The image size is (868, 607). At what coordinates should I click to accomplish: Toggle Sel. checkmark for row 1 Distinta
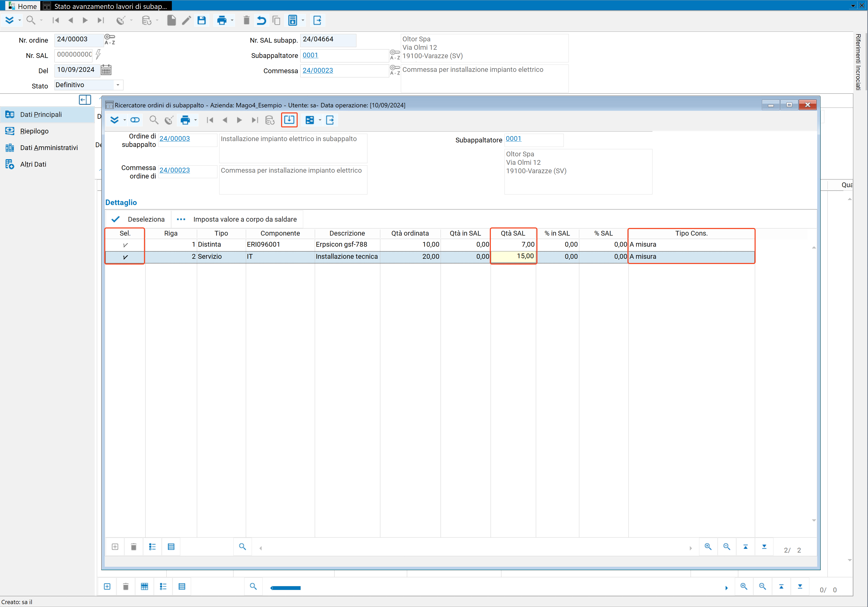(x=125, y=245)
